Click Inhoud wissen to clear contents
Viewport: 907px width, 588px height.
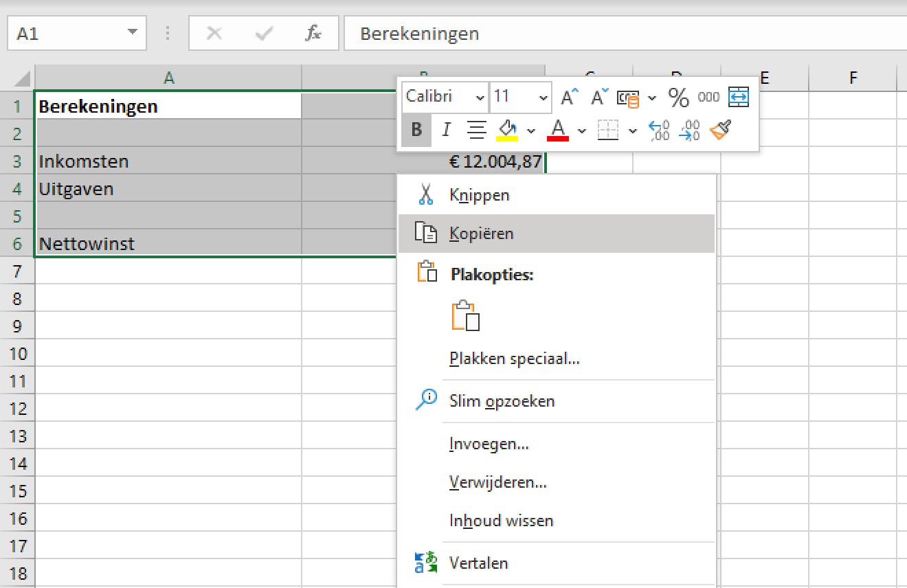coord(501,521)
